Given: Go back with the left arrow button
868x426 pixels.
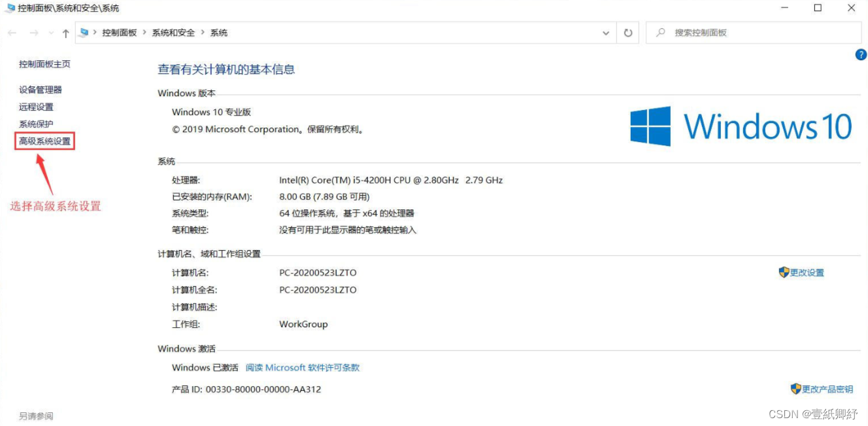Looking at the screenshot, I should 12,33.
